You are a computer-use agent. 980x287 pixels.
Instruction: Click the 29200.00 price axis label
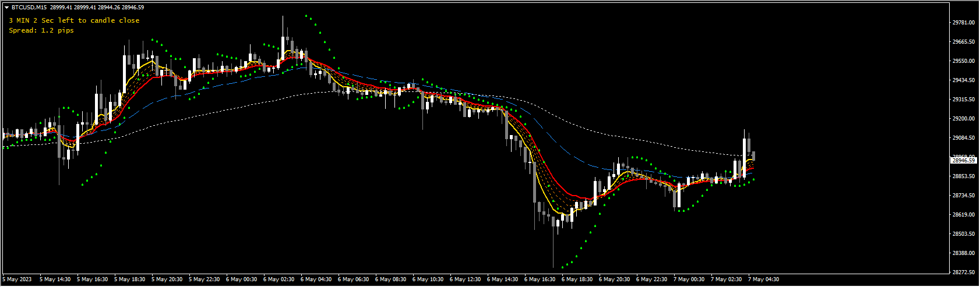pyautogui.click(x=964, y=119)
